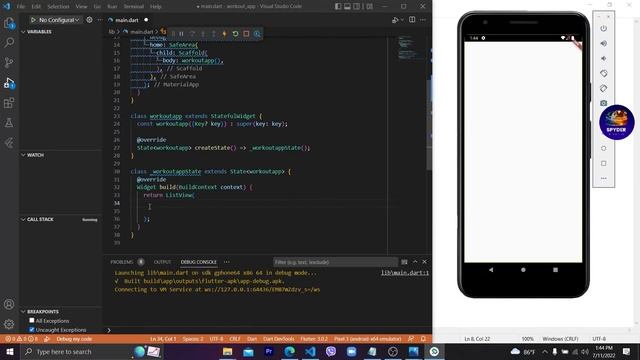The width and height of the screenshot is (640, 360).
Task: Tap Android back button on emulator
Action: [491, 270]
